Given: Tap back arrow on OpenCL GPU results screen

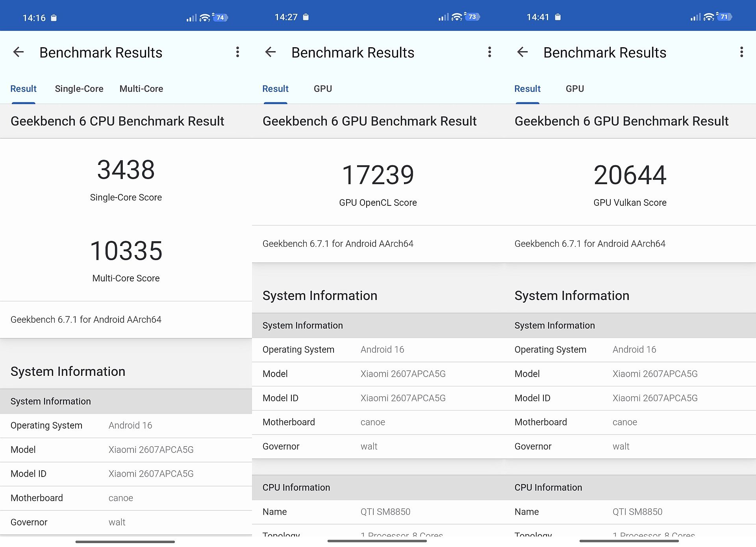Looking at the screenshot, I should coord(271,52).
